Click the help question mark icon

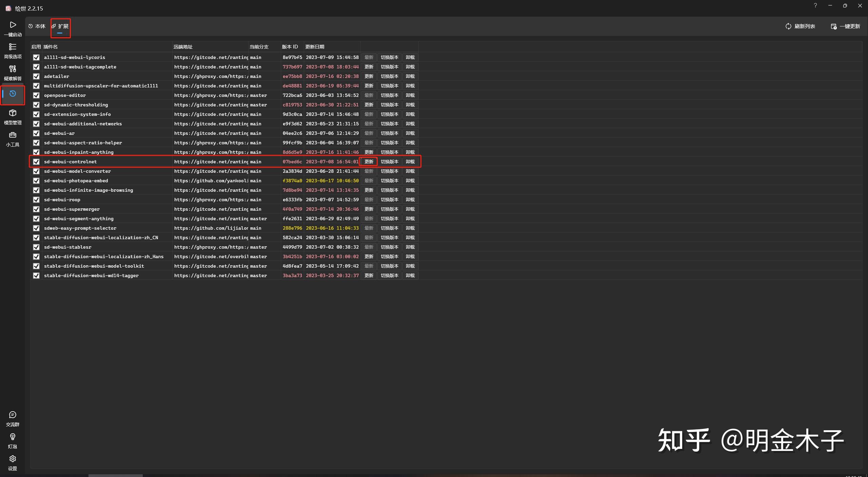coord(815,5)
